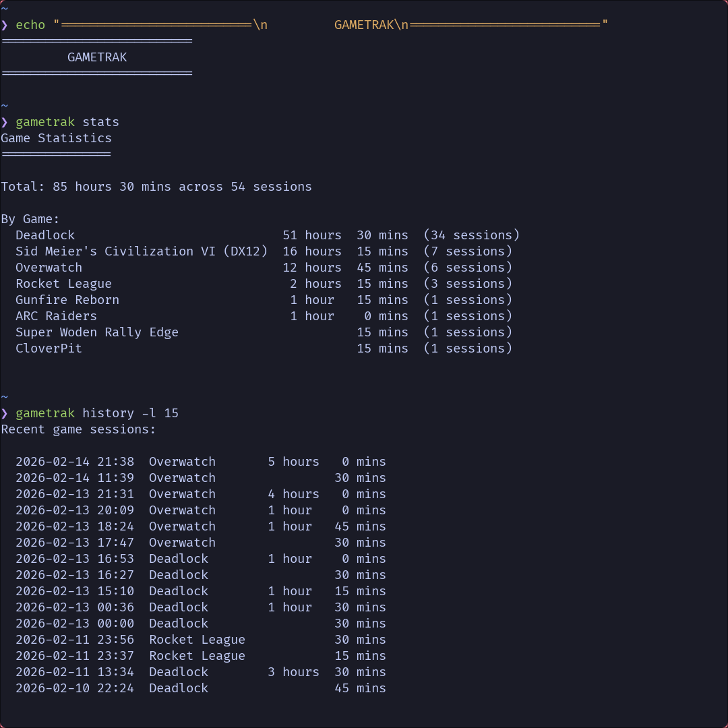
Task: Click Deadlock in the By Game list
Action: (x=45, y=235)
